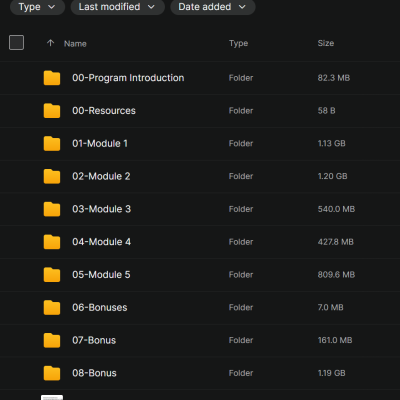Click the 00-Program Introduction folder icon

tap(52, 78)
